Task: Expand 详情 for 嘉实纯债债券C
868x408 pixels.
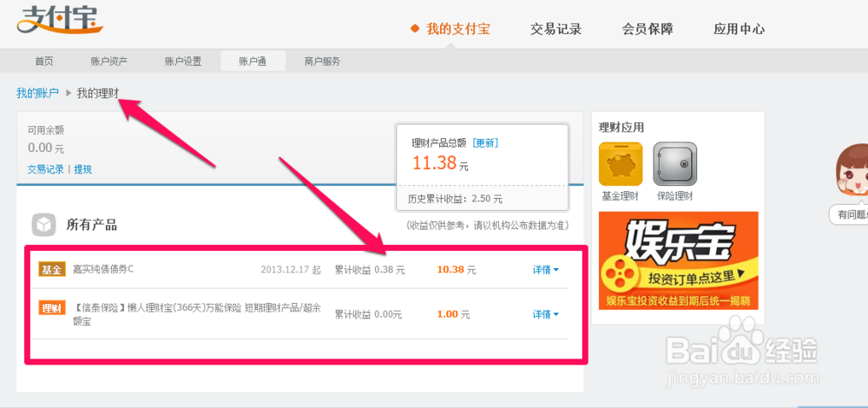Action: point(545,270)
